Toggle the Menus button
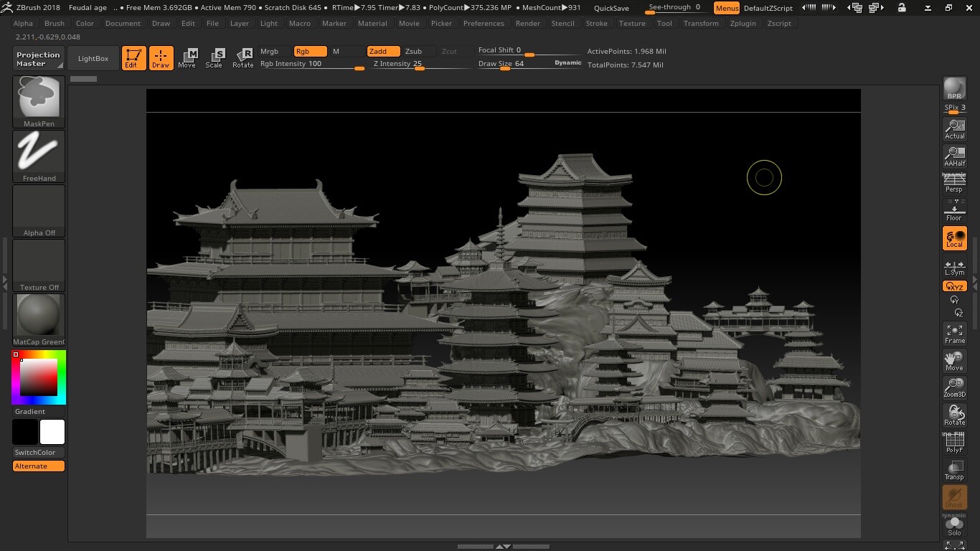The height and width of the screenshot is (551, 980). 727,8
